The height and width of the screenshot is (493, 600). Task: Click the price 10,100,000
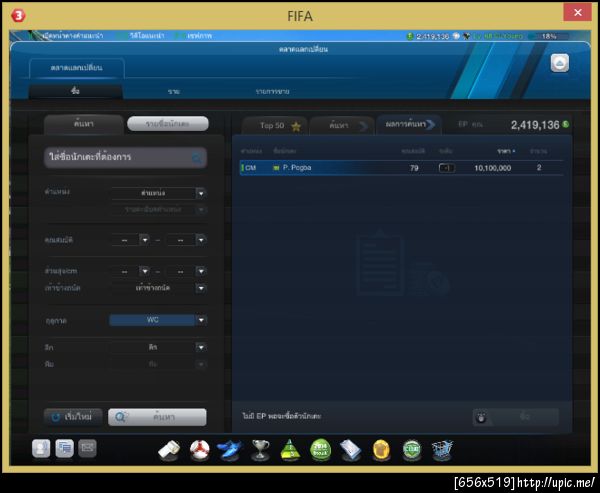tap(492, 168)
